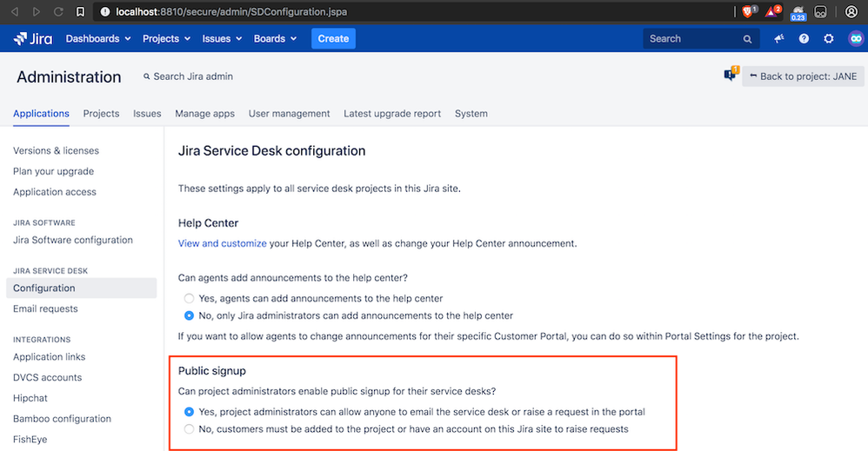Open the Projects dropdown menu

[x=166, y=39]
